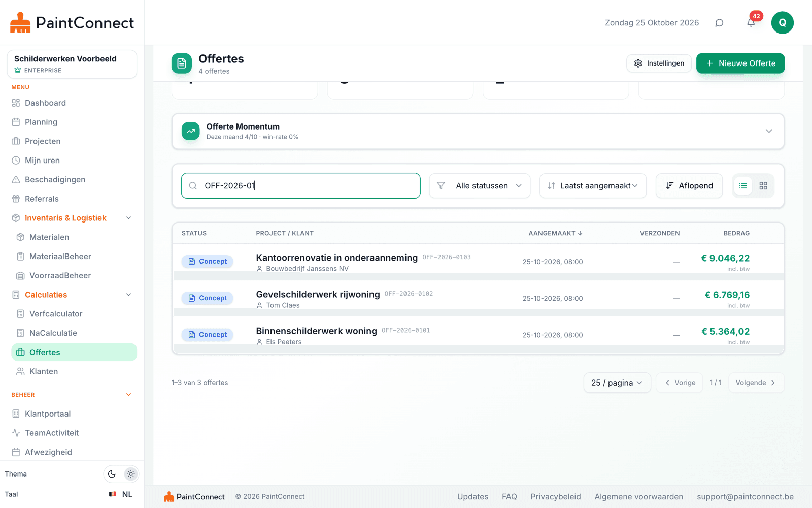This screenshot has height=508, width=812.
Task: Expand the Offerte Momentum panel
Action: [769, 131]
